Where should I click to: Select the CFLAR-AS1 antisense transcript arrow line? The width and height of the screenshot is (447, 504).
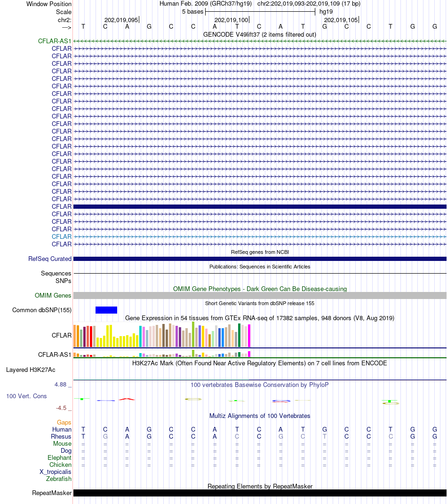tap(260, 41)
